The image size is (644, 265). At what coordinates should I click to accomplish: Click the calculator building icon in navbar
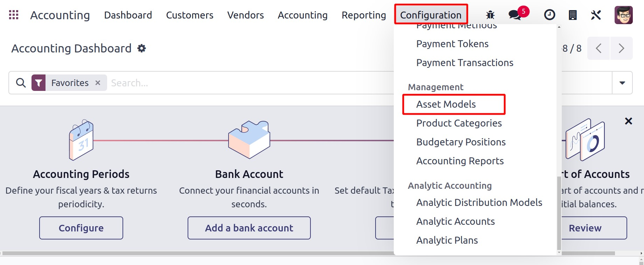[x=573, y=15]
